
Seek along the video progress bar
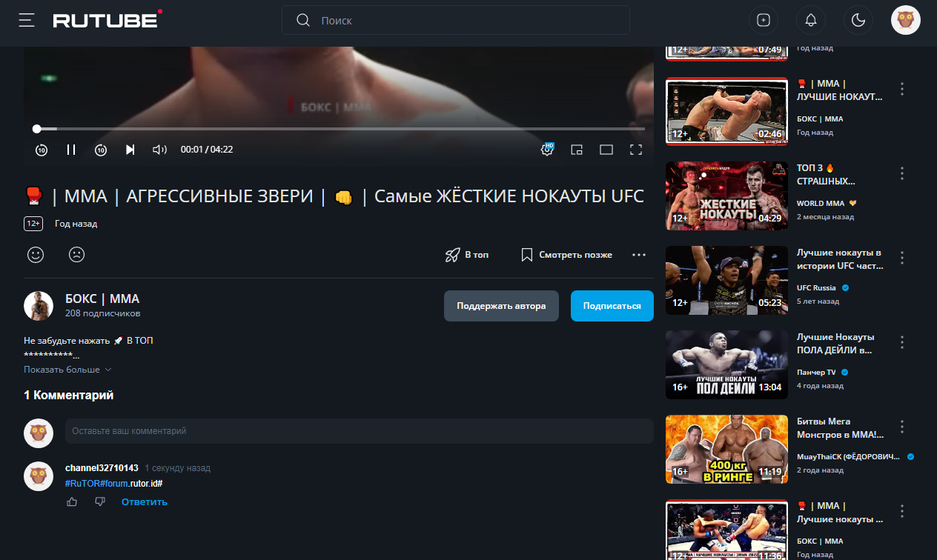pos(339,129)
